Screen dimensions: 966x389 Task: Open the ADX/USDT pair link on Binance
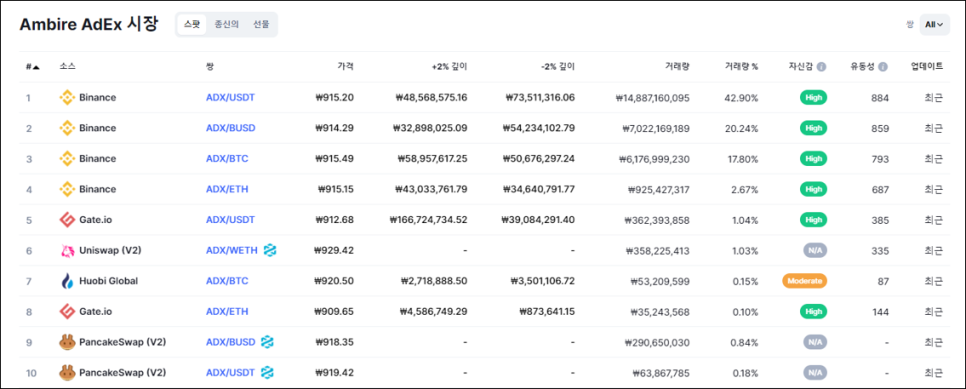pyautogui.click(x=230, y=97)
